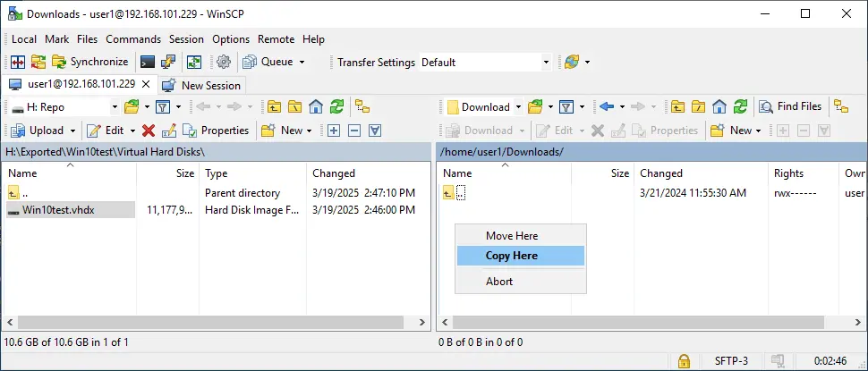Go to remote parent directory icon
868x371 pixels.
(677, 106)
